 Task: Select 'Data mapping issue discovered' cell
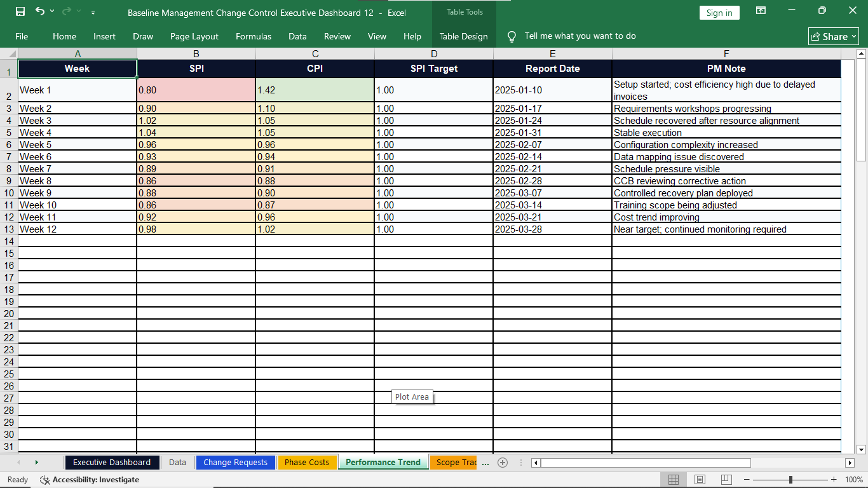[726, 157]
